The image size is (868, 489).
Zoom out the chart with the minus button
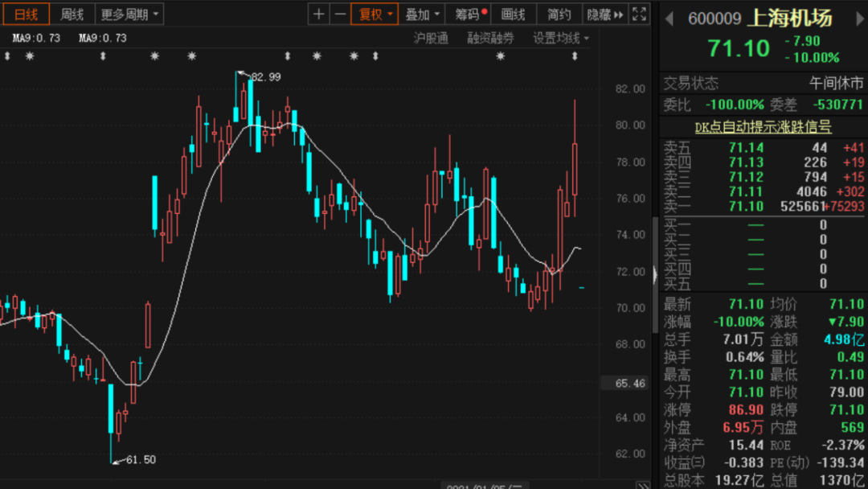[x=340, y=14]
